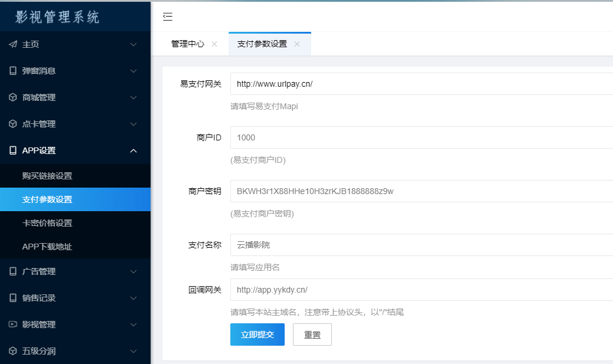Expand the 五级分润 menu chevron
This screenshot has height=364, width=613.
tap(133, 351)
